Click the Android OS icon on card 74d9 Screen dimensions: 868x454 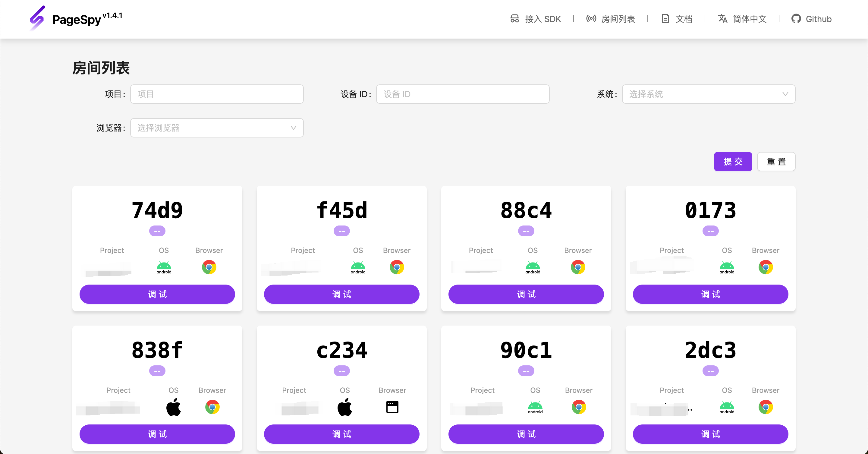(x=164, y=267)
